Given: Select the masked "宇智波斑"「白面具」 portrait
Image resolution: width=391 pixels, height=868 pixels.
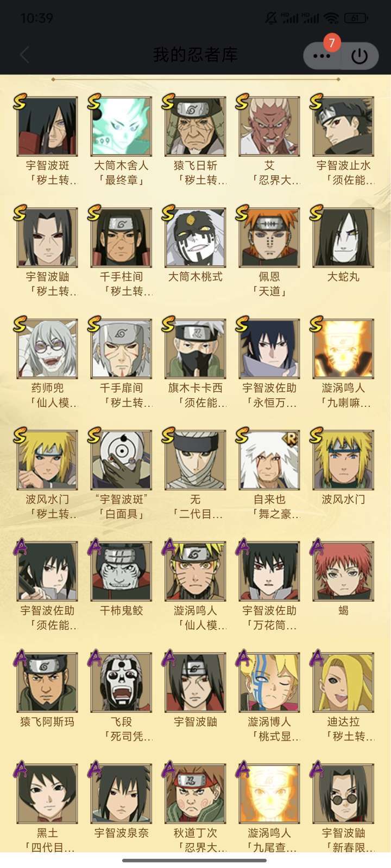Looking at the screenshot, I should 121,460.
